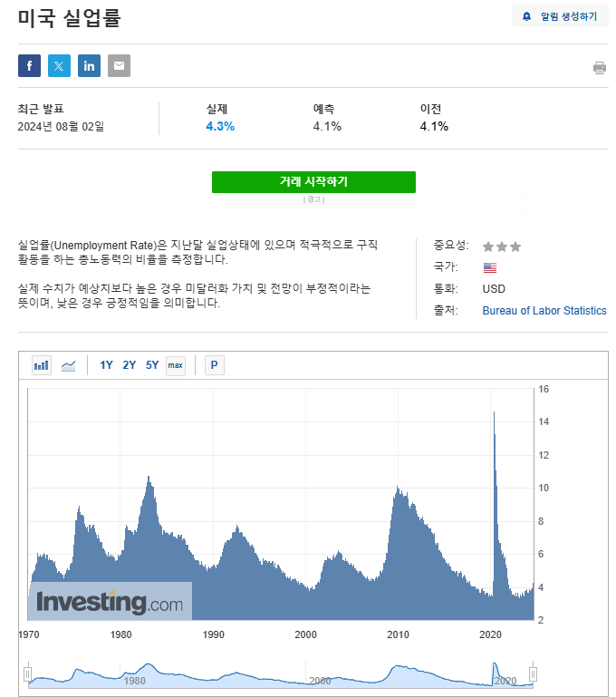Open the Bureau of Labor Statistics link
This screenshot has height=697, width=616.
pos(544,311)
